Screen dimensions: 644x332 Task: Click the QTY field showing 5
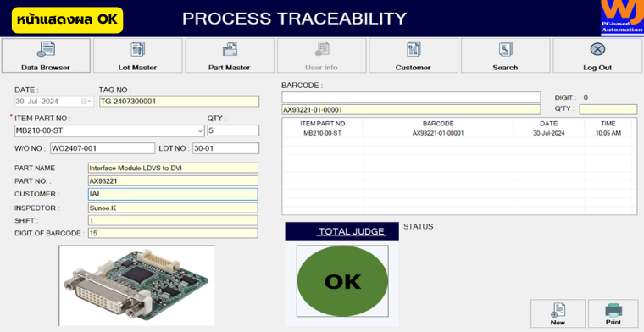[233, 130]
